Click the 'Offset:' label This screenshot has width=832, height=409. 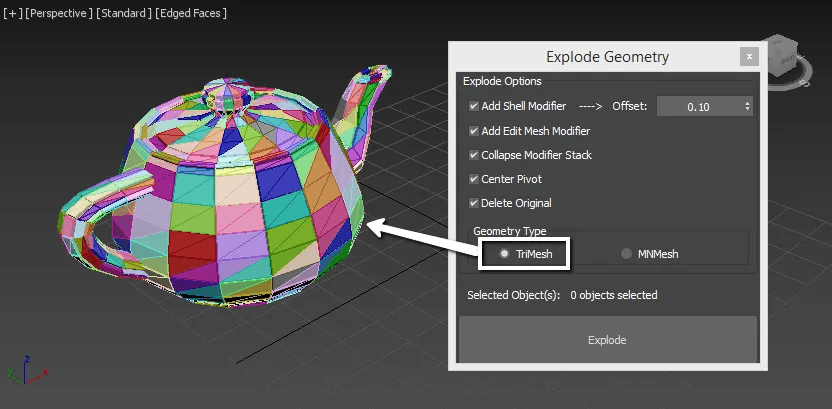tap(630, 106)
